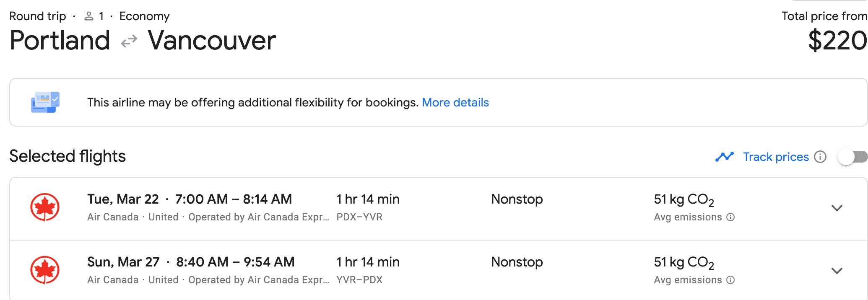Open the Track prices info icon

coord(820,157)
